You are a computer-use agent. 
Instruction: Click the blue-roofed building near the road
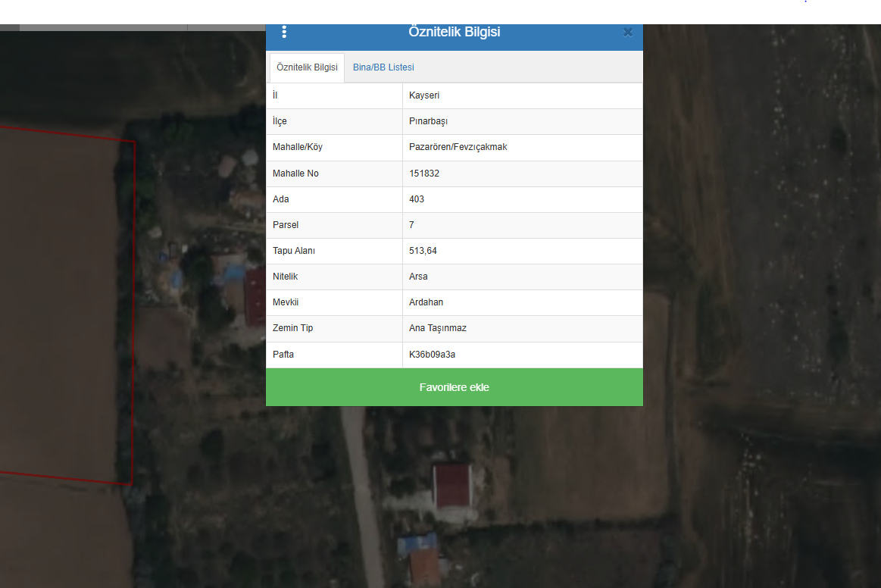pyautogui.click(x=417, y=544)
